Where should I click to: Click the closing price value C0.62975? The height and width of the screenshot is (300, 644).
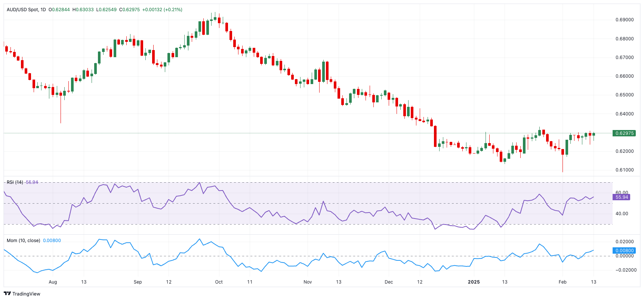(x=129, y=10)
